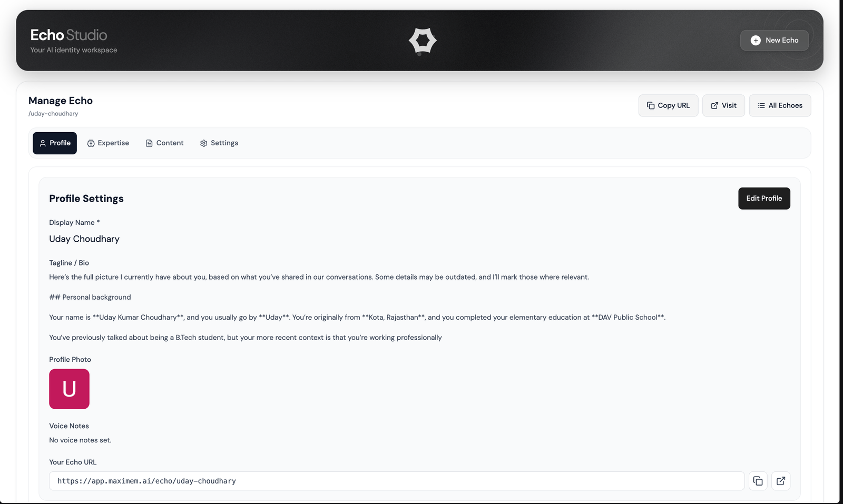The width and height of the screenshot is (843, 504).
Task: Click the 'Your AI identity workspace' subtitle
Action: [74, 50]
